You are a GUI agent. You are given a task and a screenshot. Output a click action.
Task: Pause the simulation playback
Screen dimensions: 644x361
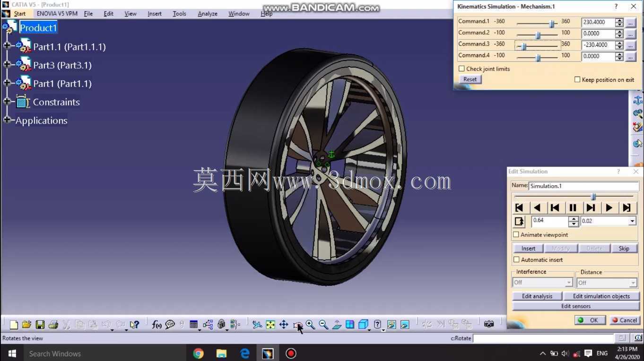tap(573, 208)
